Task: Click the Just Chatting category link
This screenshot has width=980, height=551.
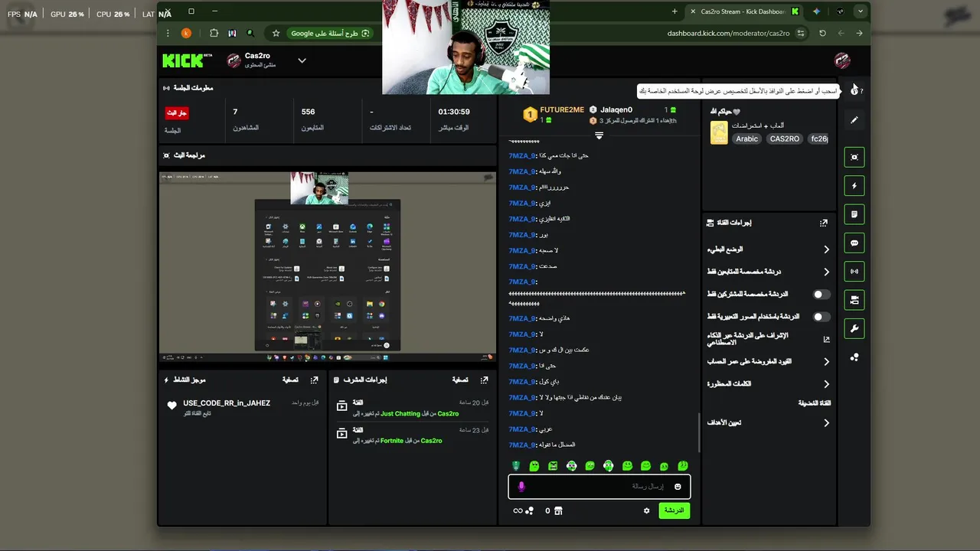Action: click(x=400, y=414)
